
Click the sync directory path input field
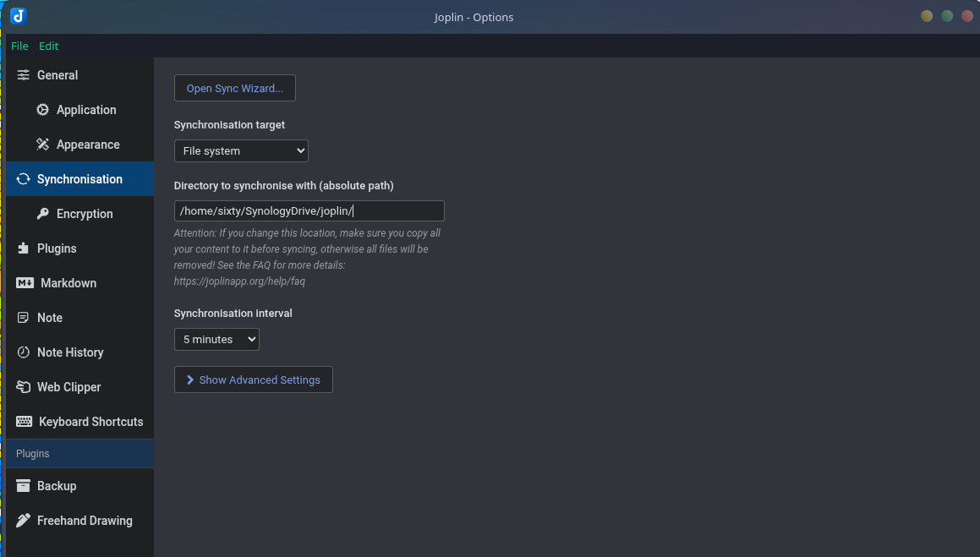309,211
